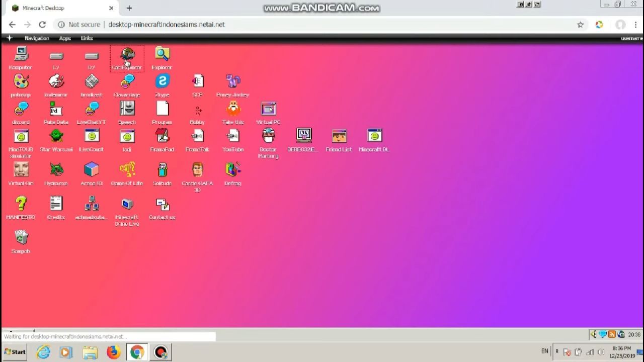Viewport: 644px width, 362px height.
Task: Open the Cat Explorer desktop icon
Action: tap(127, 55)
